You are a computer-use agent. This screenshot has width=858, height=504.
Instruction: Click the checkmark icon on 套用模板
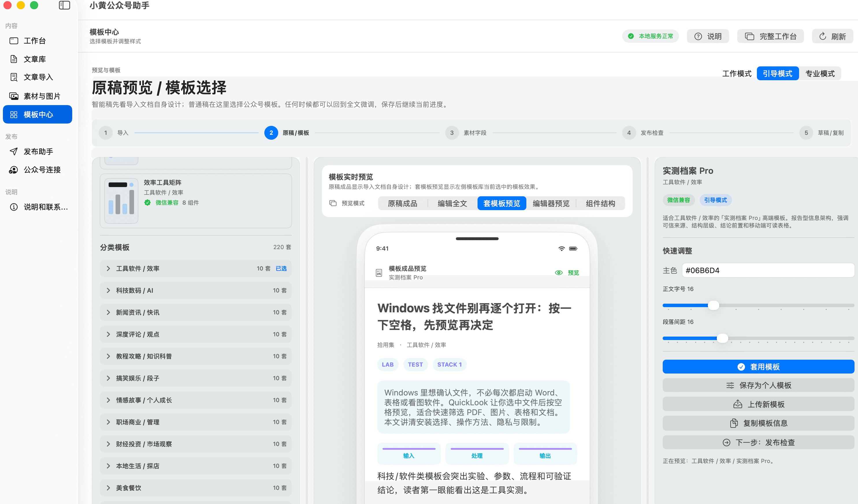(x=741, y=367)
